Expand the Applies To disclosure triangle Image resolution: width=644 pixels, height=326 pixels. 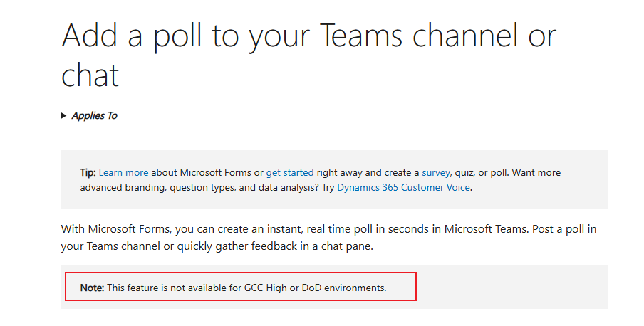[x=63, y=116]
